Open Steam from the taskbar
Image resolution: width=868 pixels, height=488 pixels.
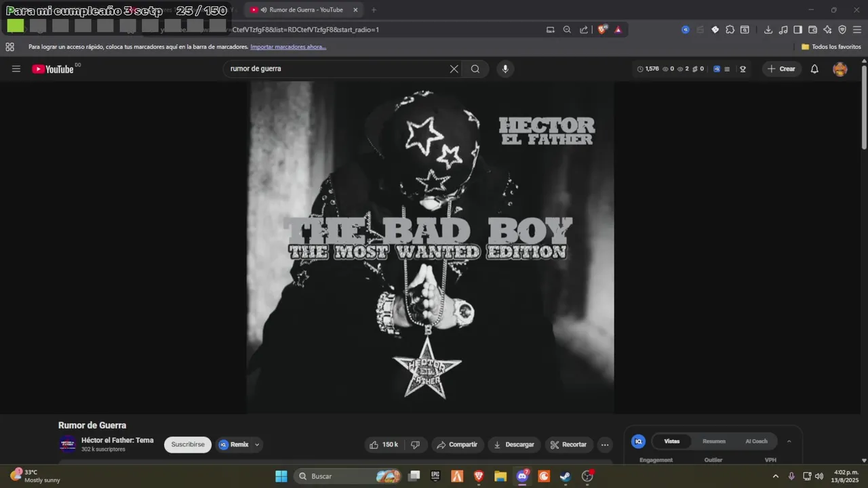tap(566, 476)
